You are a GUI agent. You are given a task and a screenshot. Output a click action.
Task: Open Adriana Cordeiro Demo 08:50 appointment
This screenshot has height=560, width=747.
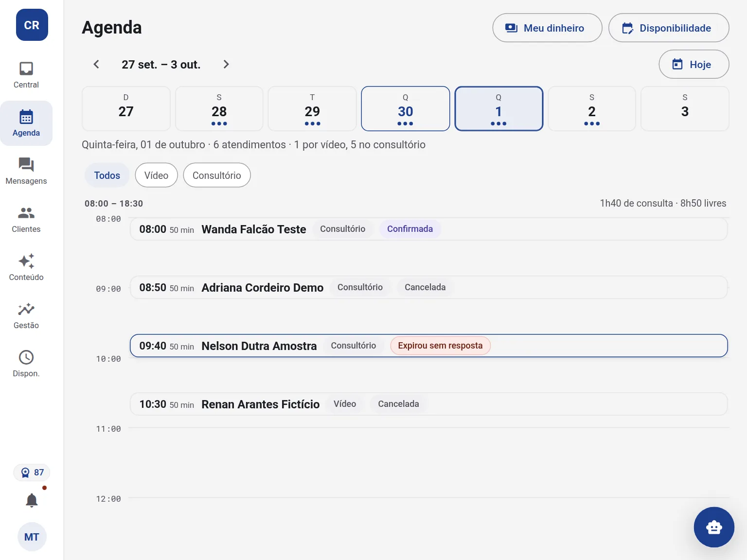click(429, 287)
